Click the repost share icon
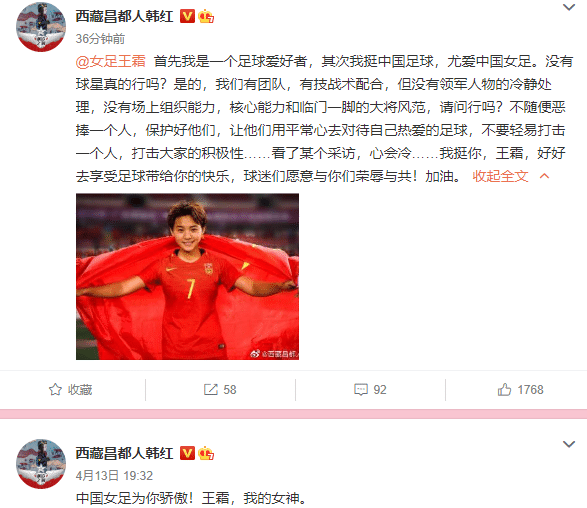 click(211, 389)
